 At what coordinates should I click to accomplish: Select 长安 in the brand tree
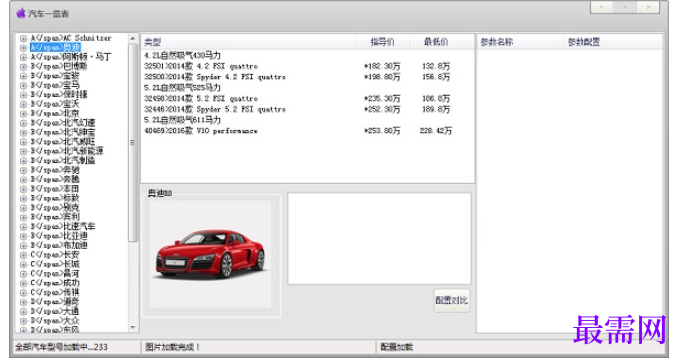(x=55, y=255)
